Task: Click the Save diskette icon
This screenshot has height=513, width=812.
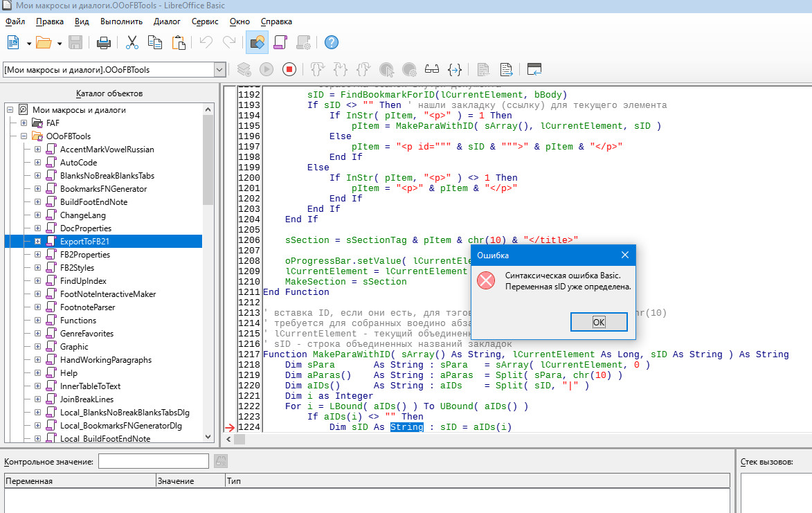Action: (x=75, y=42)
